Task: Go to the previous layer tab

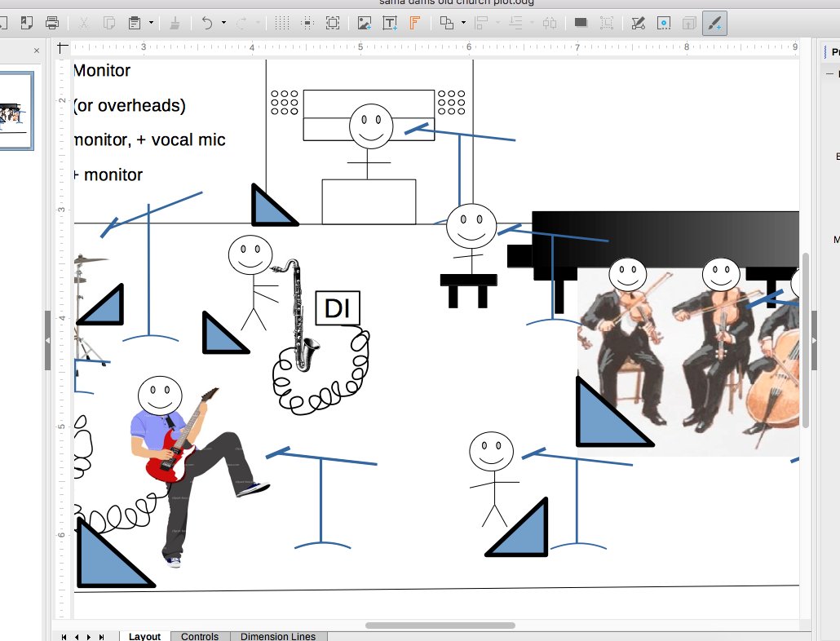Action: tap(77, 637)
